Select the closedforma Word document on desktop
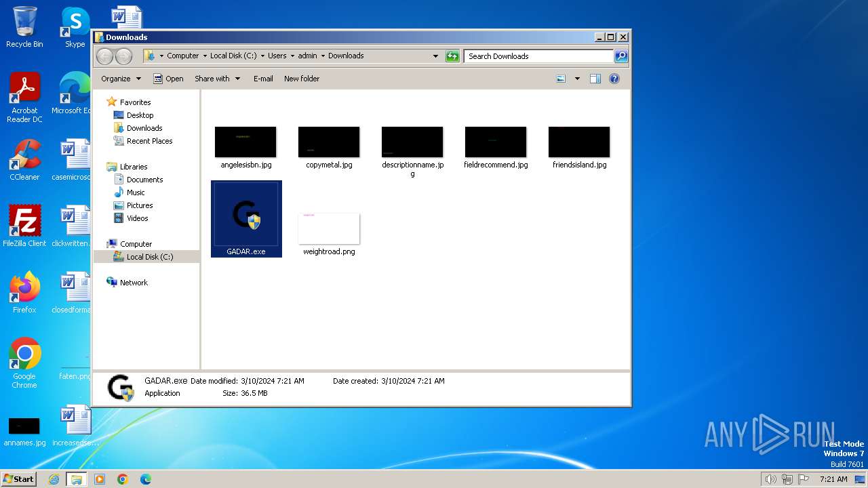This screenshot has width=868, height=488. click(x=72, y=293)
